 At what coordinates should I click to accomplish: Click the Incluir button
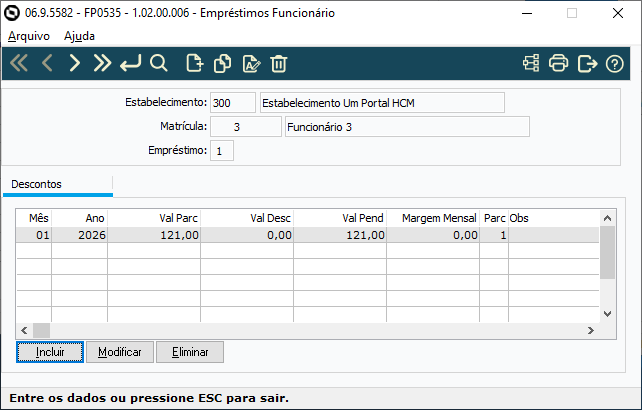(50, 352)
